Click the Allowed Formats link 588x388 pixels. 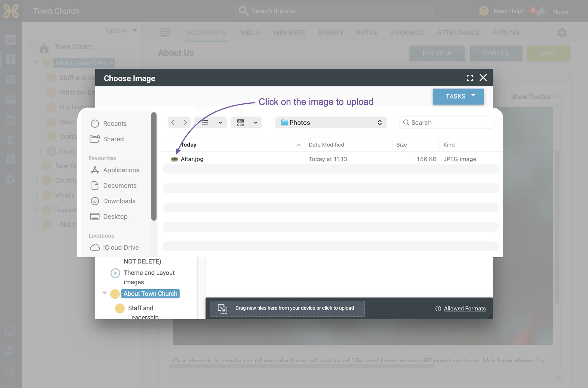tap(465, 308)
